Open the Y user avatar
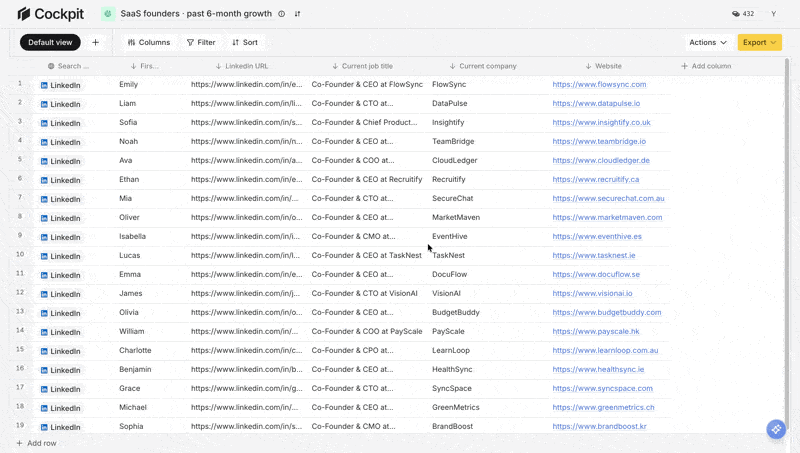Viewport: 800px width, 453px height. coord(773,14)
